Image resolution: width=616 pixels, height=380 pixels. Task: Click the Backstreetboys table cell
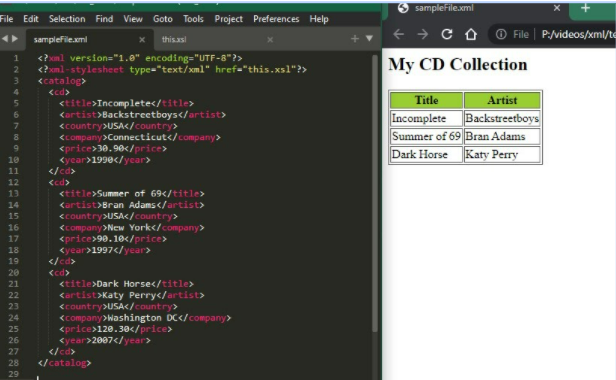(502, 118)
